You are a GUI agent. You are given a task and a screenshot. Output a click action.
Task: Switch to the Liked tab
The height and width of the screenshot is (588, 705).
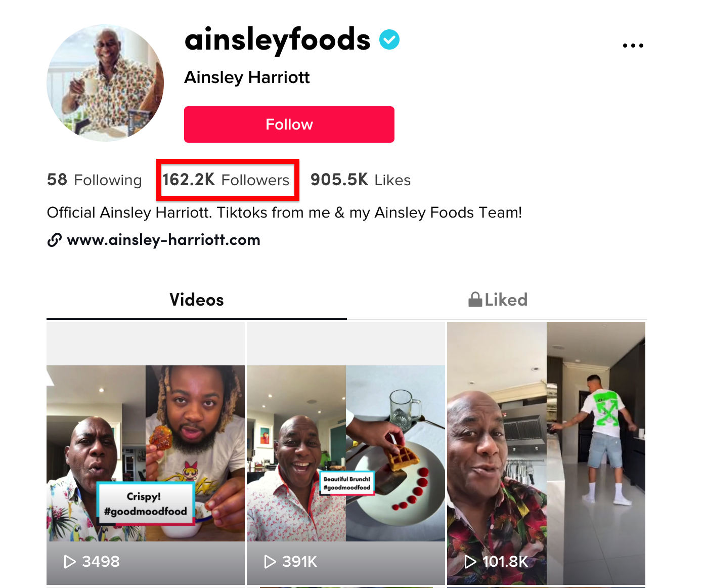(x=498, y=300)
